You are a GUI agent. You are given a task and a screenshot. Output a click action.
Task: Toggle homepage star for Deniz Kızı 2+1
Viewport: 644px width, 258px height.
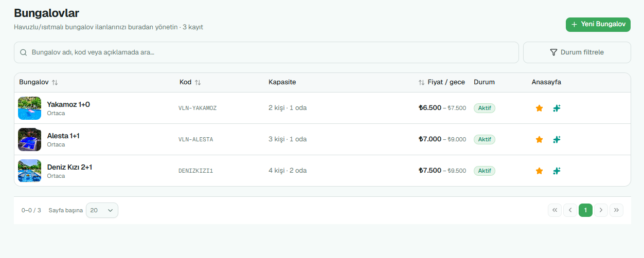point(539,171)
